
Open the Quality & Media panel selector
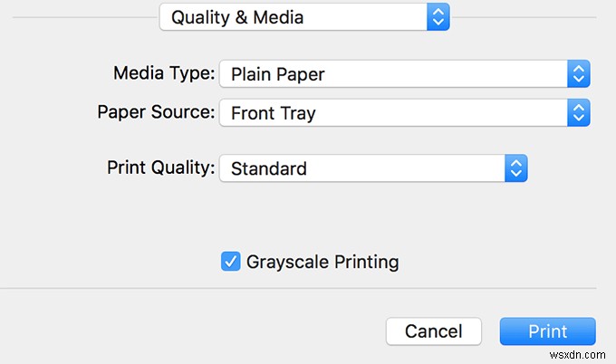(x=304, y=16)
